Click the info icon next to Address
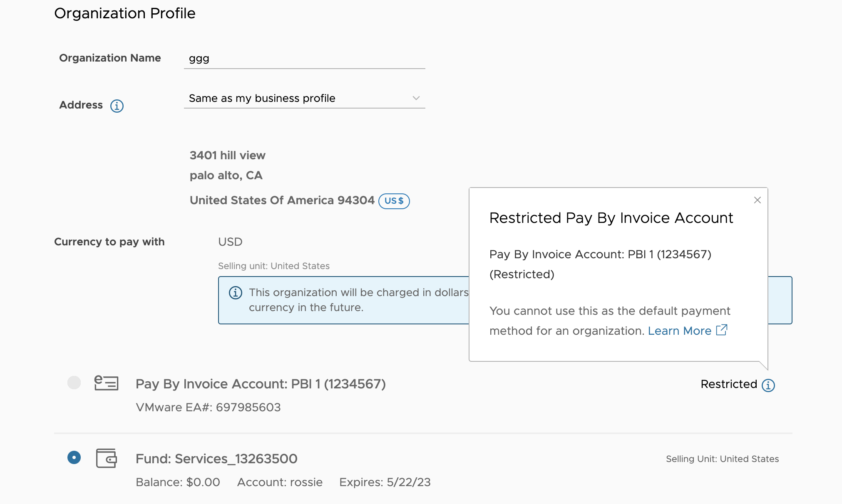The height and width of the screenshot is (504, 842). (117, 105)
